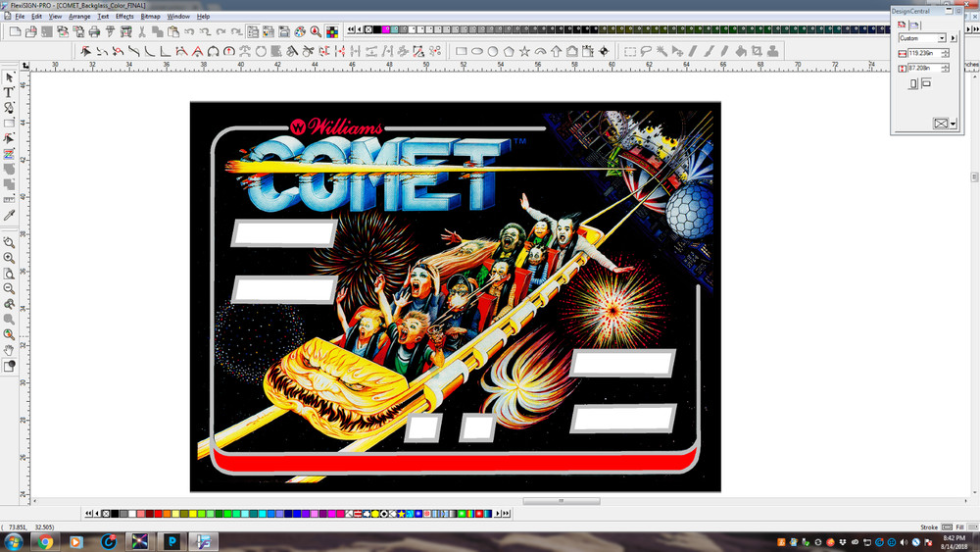This screenshot has height=552, width=980.
Task: Click the page width 119.236in field
Action: click(924, 53)
